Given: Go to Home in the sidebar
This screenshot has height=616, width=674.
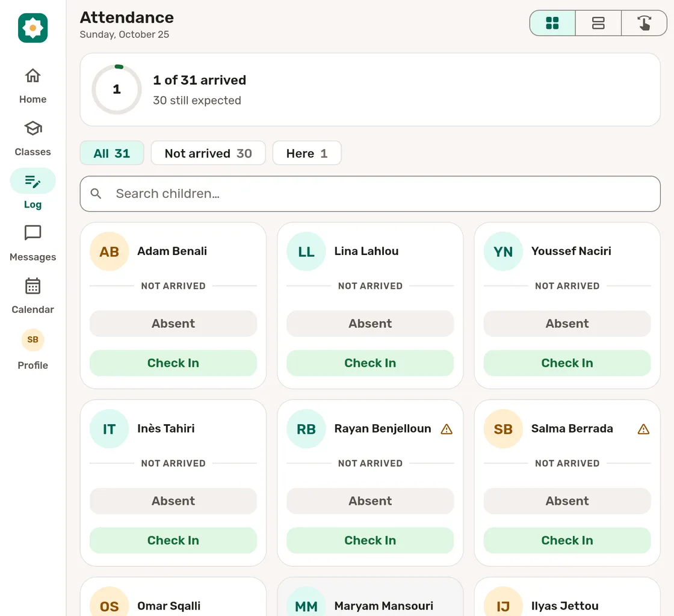Looking at the screenshot, I should coord(32,86).
